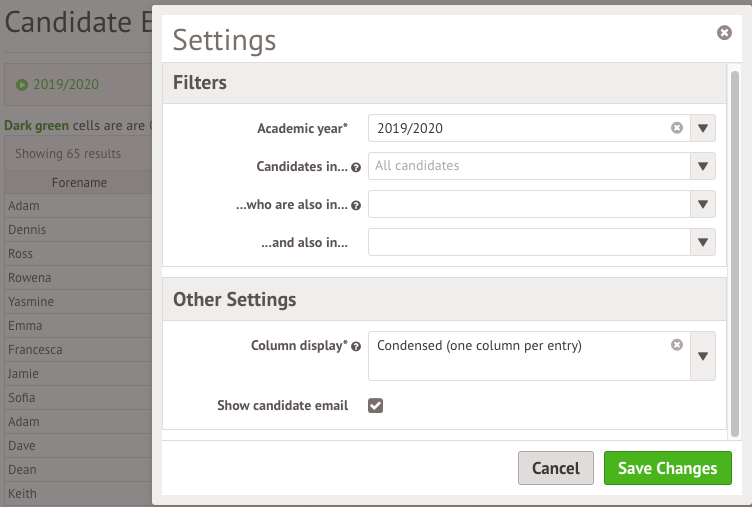Screen dimensions: 752x507
Task: Close the Settings dialog with X icon
Action: [724, 33]
